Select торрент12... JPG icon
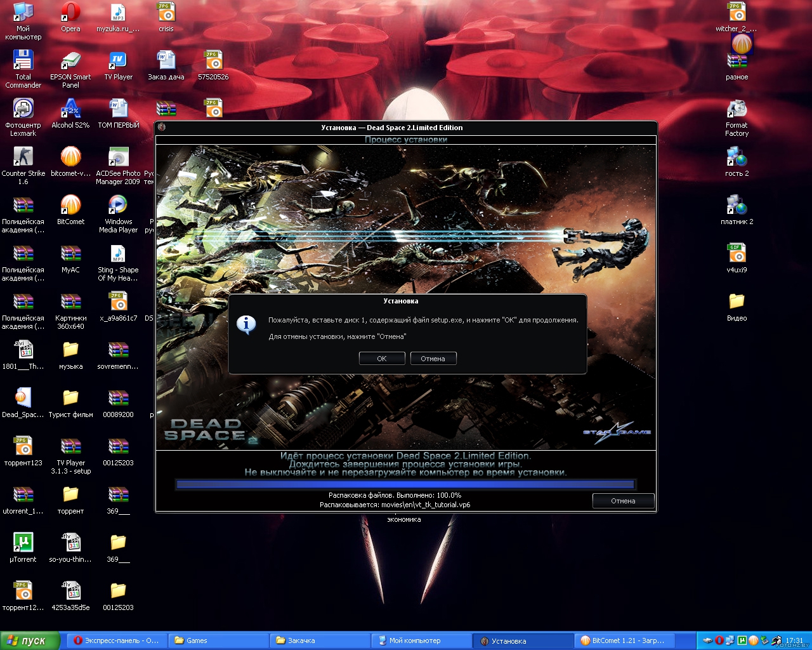The image size is (812, 650). [x=23, y=596]
